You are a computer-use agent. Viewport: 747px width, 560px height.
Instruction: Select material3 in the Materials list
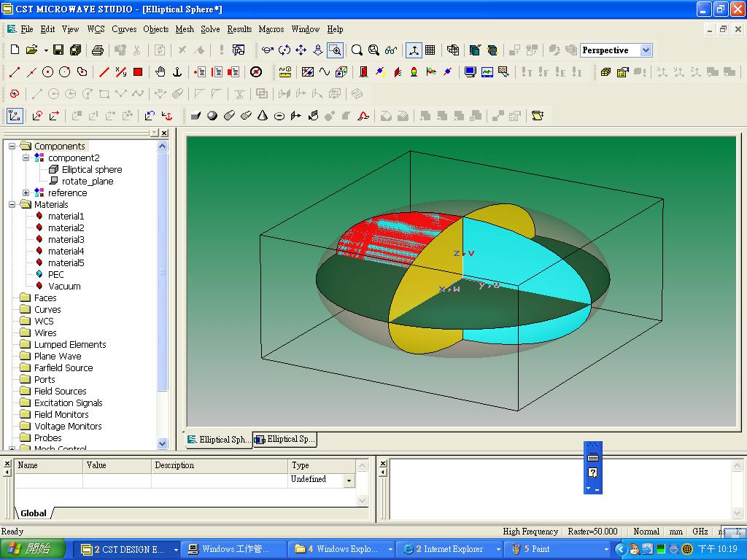pos(66,239)
